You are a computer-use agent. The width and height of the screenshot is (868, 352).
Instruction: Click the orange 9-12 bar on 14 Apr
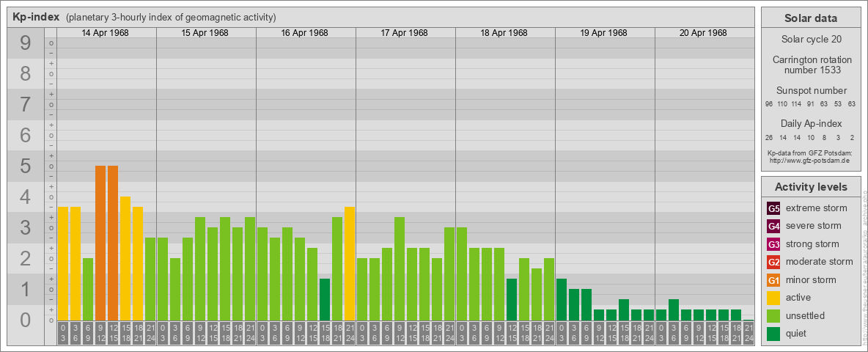pyautogui.click(x=100, y=243)
